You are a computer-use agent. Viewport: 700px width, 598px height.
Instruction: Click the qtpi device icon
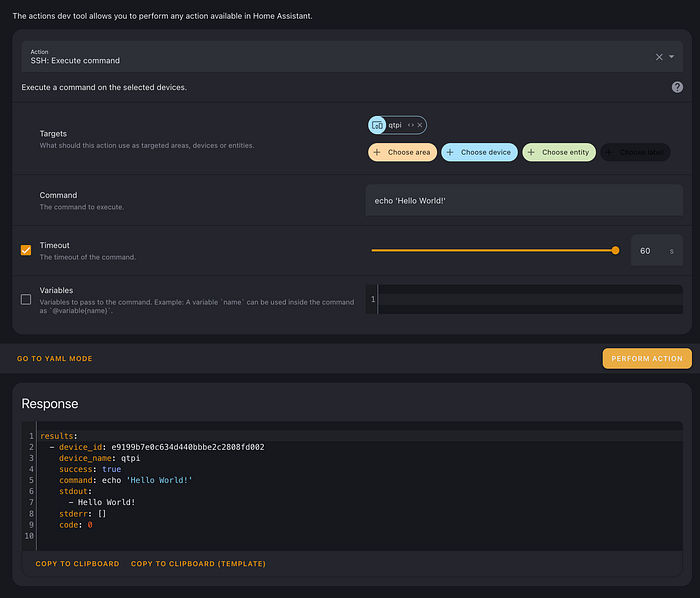tap(377, 125)
